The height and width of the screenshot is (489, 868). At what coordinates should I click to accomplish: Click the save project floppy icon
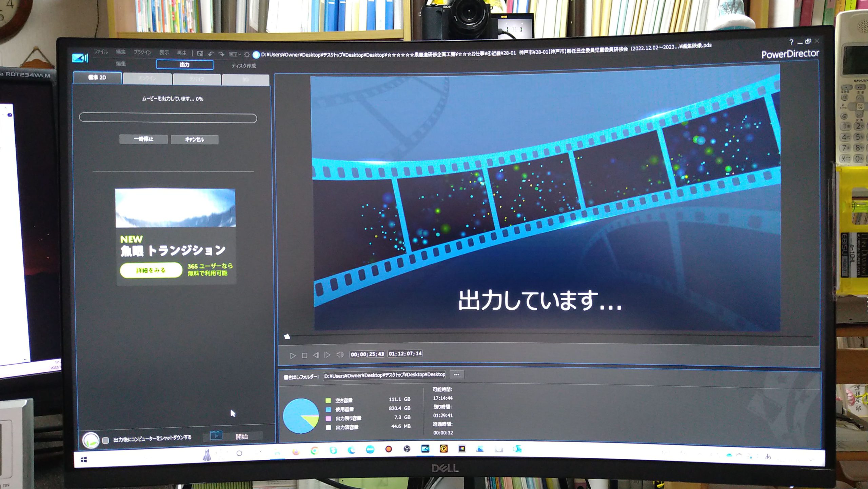(x=200, y=54)
